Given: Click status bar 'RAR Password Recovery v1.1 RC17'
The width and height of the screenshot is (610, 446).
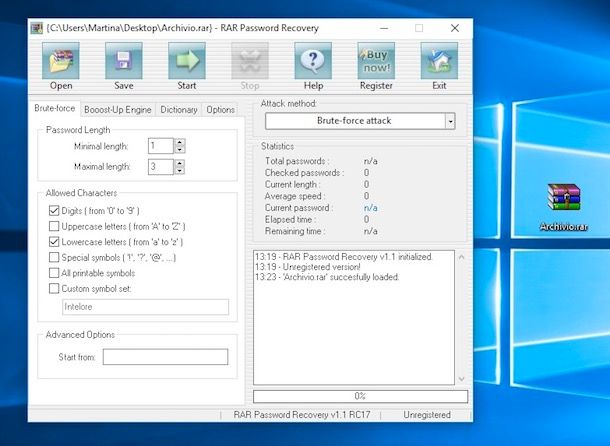Looking at the screenshot, I should point(302,415).
